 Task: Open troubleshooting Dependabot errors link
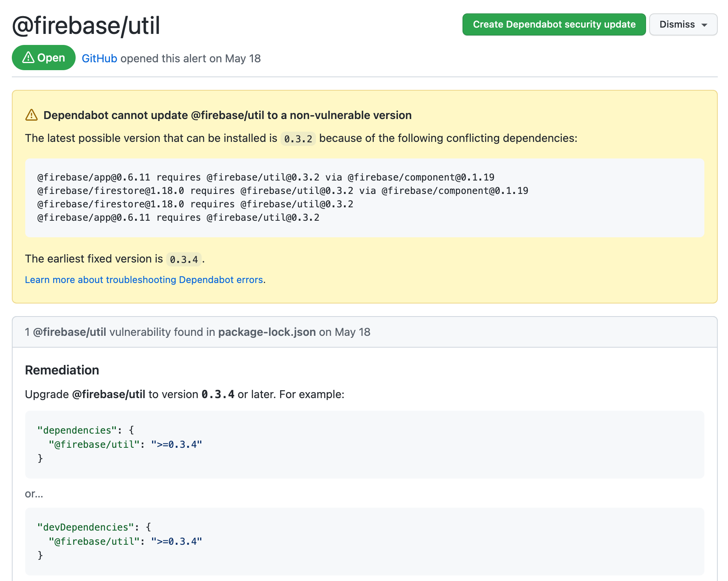point(144,279)
